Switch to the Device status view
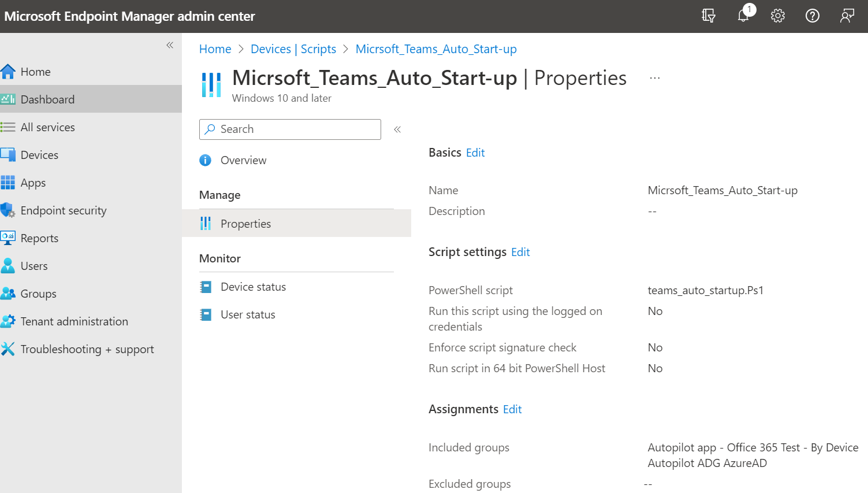The width and height of the screenshot is (868, 493). [x=253, y=286]
